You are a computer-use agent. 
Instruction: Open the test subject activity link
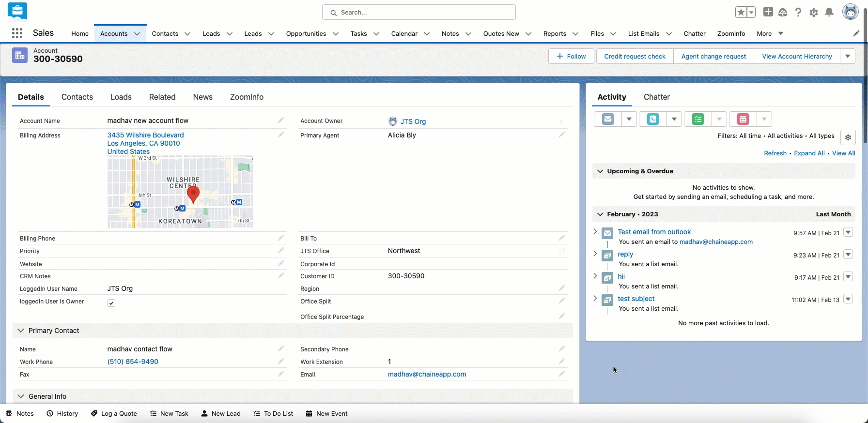636,299
